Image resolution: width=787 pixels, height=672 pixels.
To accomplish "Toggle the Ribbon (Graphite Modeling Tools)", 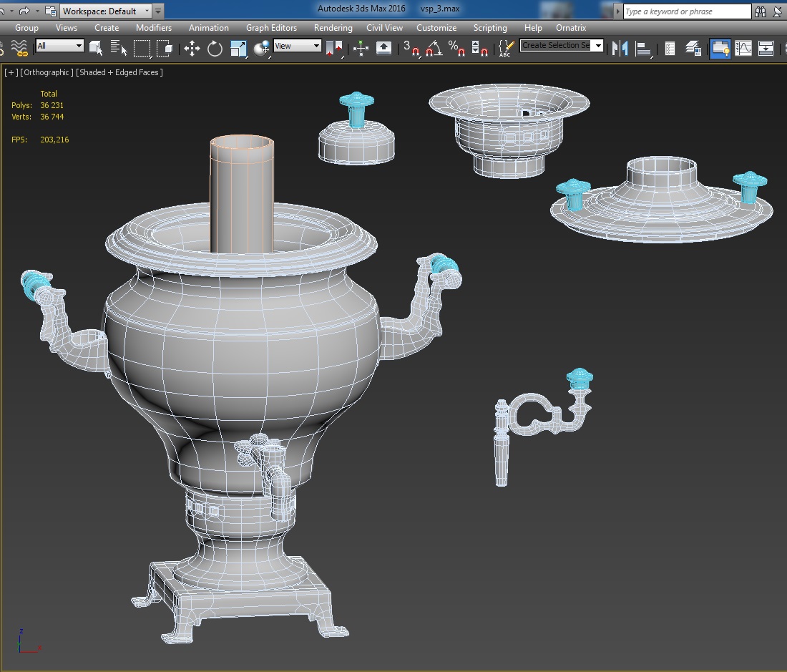I will click(x=720, y=49).
